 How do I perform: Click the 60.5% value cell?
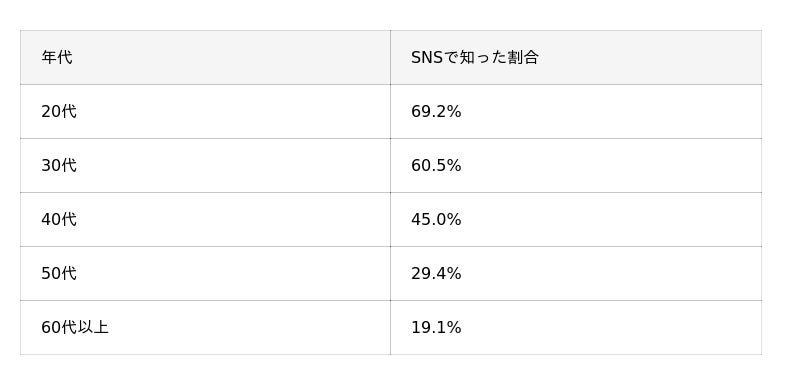click(x=576, y=165)
